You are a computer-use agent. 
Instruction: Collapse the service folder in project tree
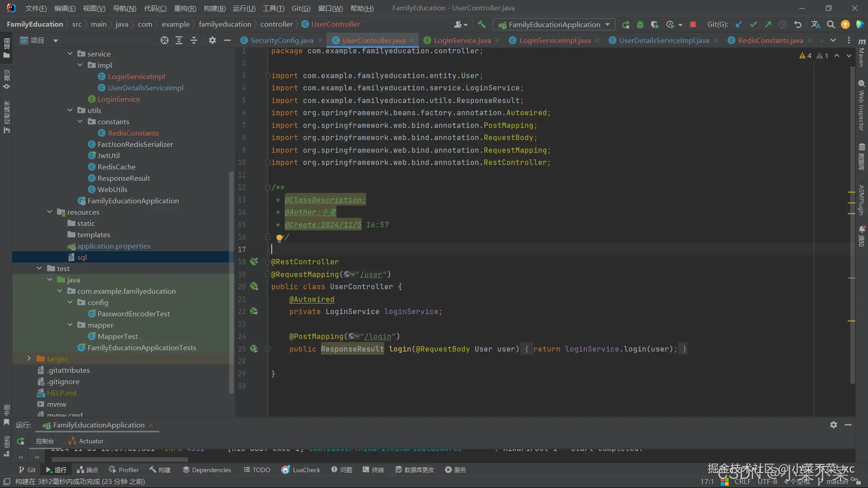[x=70, y=54]
